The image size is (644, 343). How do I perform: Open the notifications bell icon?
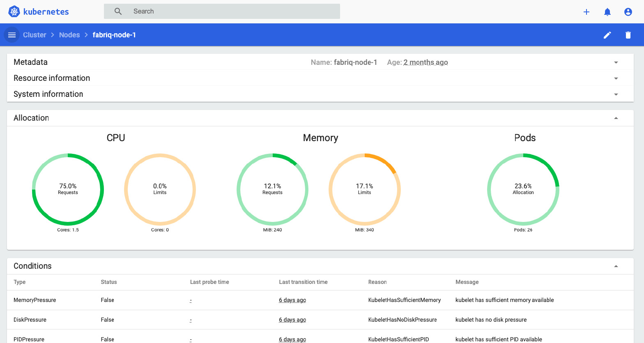pos(607,12)
